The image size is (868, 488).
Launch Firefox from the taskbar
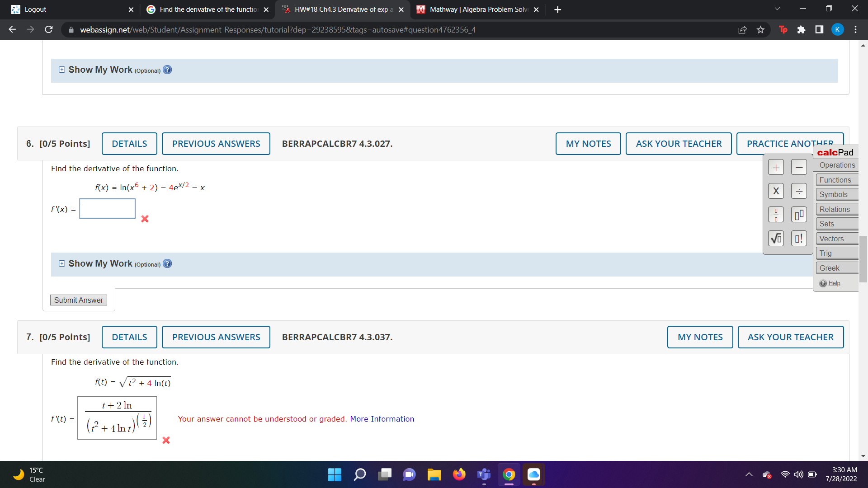click(459, 475)
